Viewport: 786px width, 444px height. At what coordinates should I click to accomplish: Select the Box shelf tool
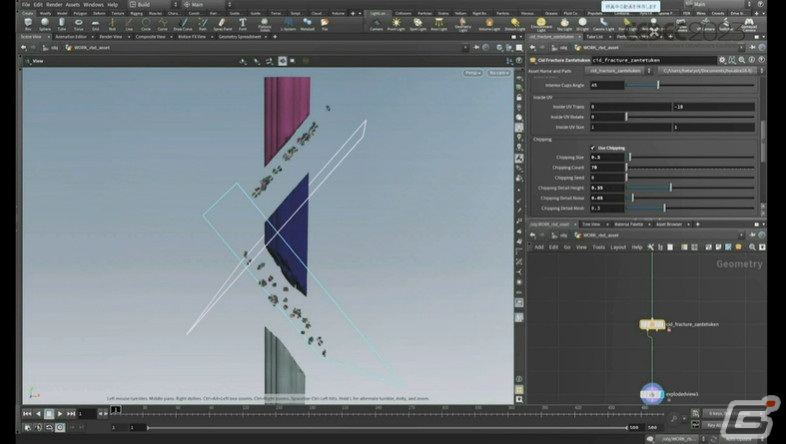pos(28,24)
